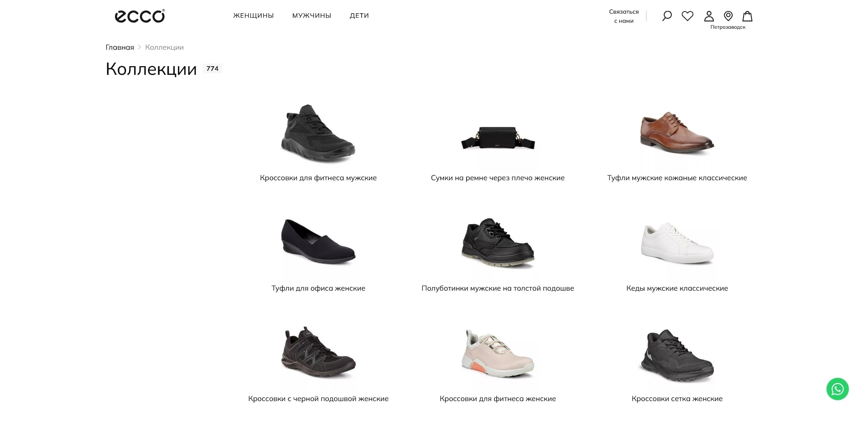Open Кроссовки сетка женские collection link
The width and height of the screenshot is (868, 423).
click(677, 399)
